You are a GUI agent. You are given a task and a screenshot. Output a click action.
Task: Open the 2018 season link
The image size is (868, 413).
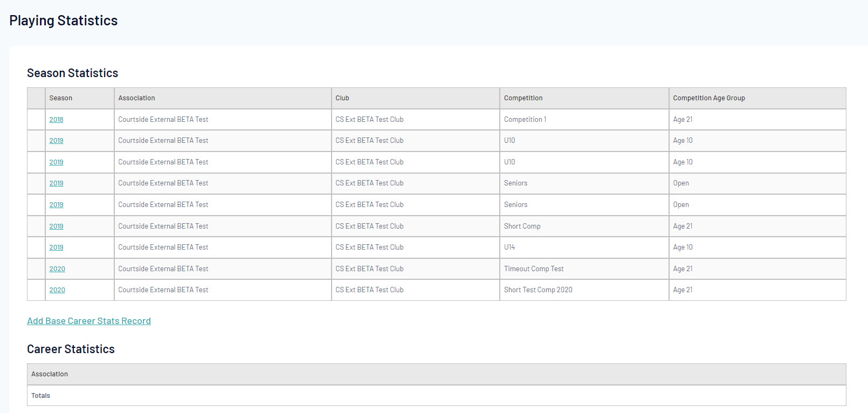pos(56,120)
